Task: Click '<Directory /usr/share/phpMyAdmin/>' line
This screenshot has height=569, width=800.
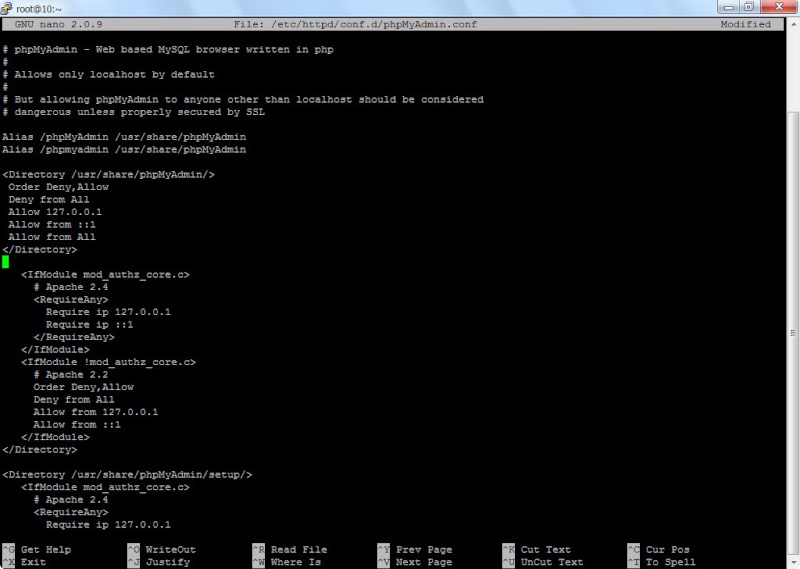Action: coord(108,175)
